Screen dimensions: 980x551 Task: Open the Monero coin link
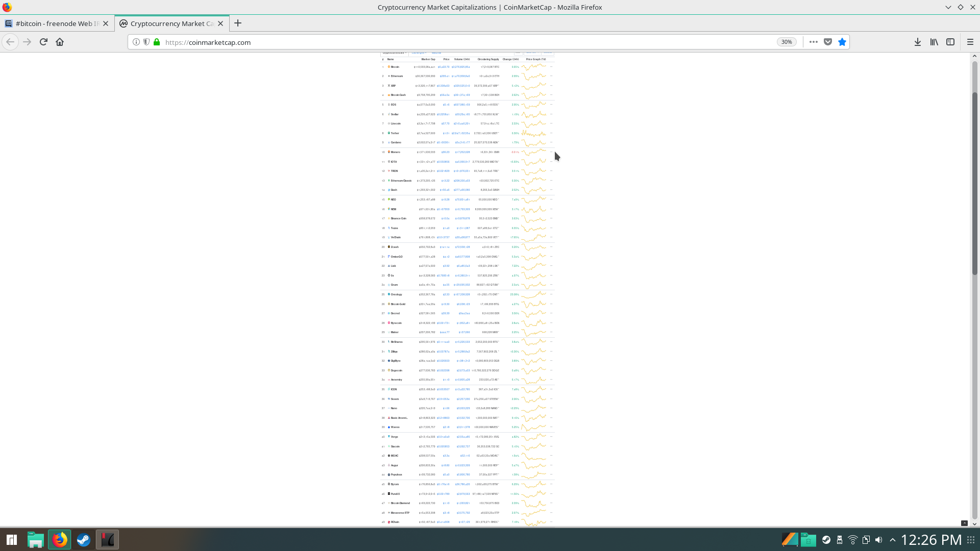[396, 152]
